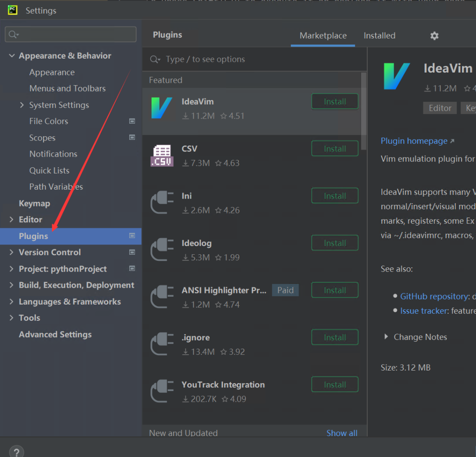
Task: Install ANSI Highlighter Premium plugin
Action: tap(335, 290)
